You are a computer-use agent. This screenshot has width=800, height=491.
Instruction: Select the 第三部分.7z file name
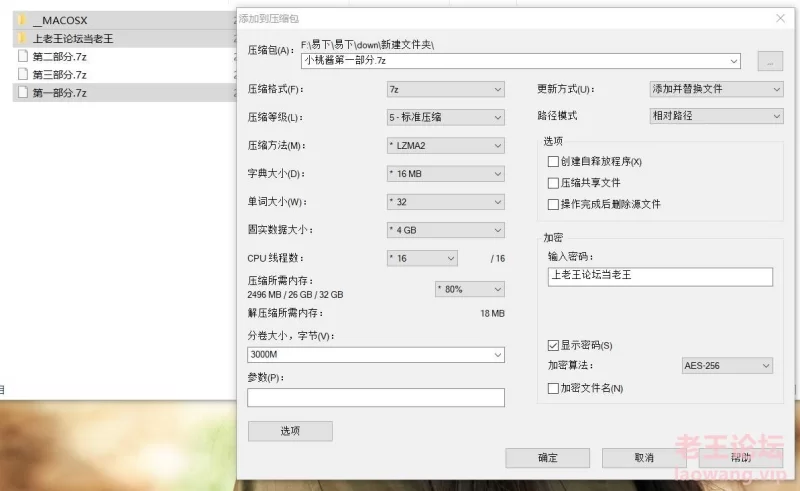pyautogui.click(x=60, y=75)
